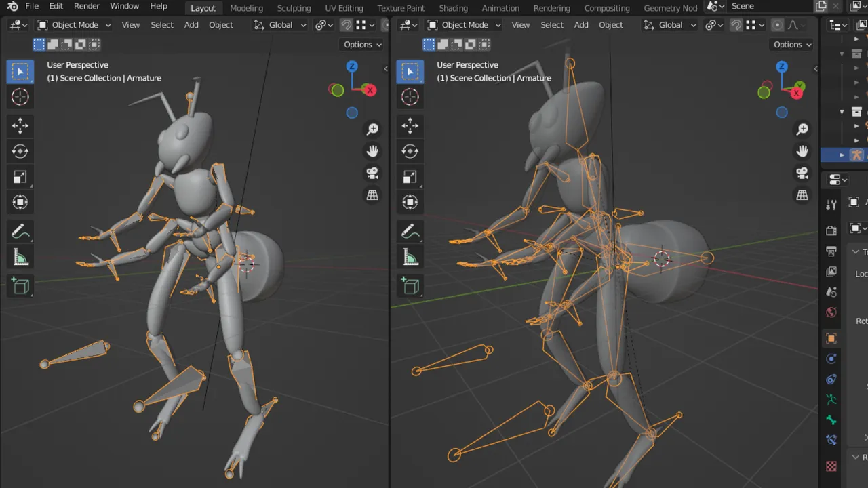This screenshot has width=868, height=488.
Task: Toggle camera view icon in right viewport
Action: (802, 173)
